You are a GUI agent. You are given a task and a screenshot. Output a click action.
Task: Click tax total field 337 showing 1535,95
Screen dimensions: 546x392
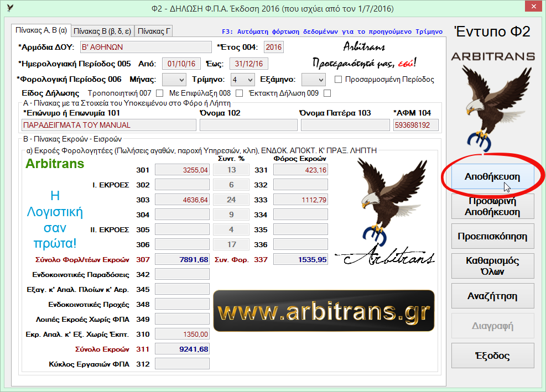coord(300,259)
